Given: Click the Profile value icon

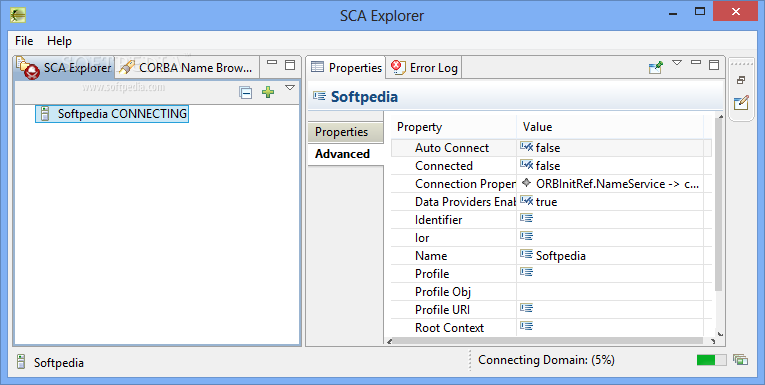Looking at the screenshot, I should [x=526, y=272].
